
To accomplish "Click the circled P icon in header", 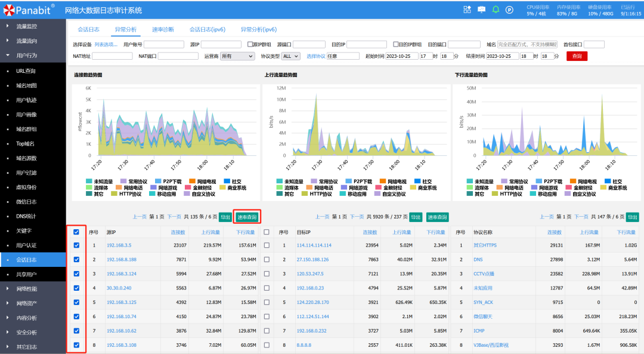I will (509, 10).
